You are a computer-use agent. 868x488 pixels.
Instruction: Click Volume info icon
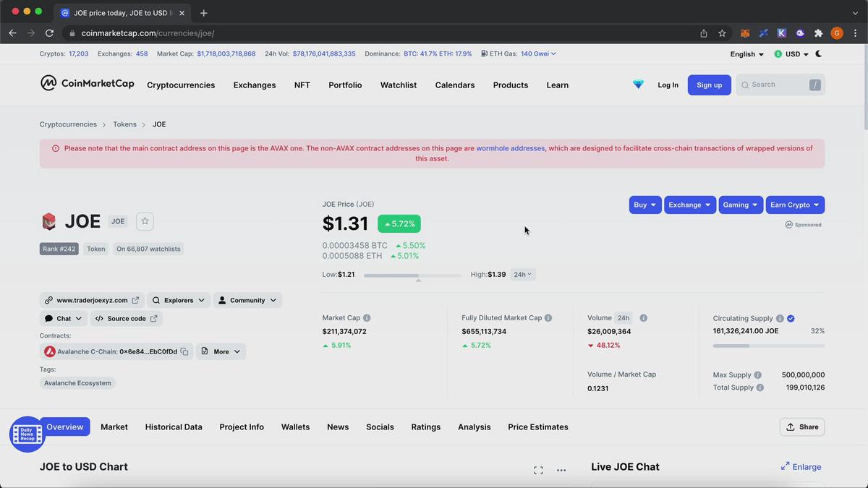[643, 318]
